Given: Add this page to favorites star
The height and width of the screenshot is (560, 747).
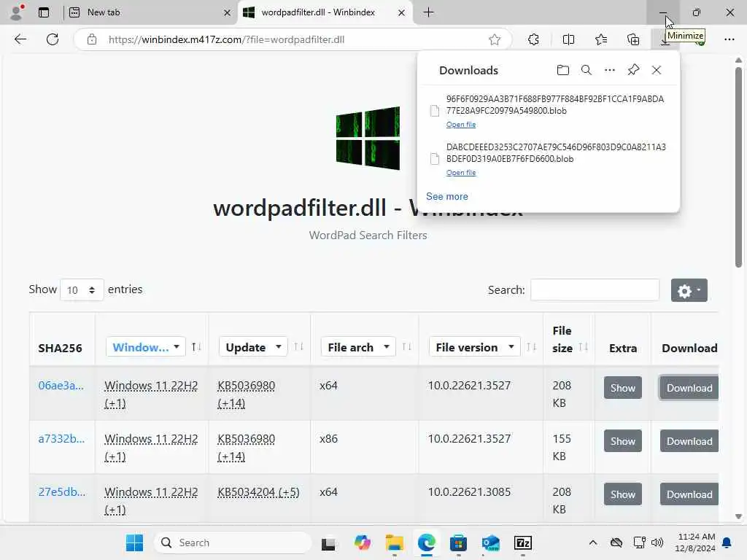Looking at the screenshot, I should coord(495,39).
